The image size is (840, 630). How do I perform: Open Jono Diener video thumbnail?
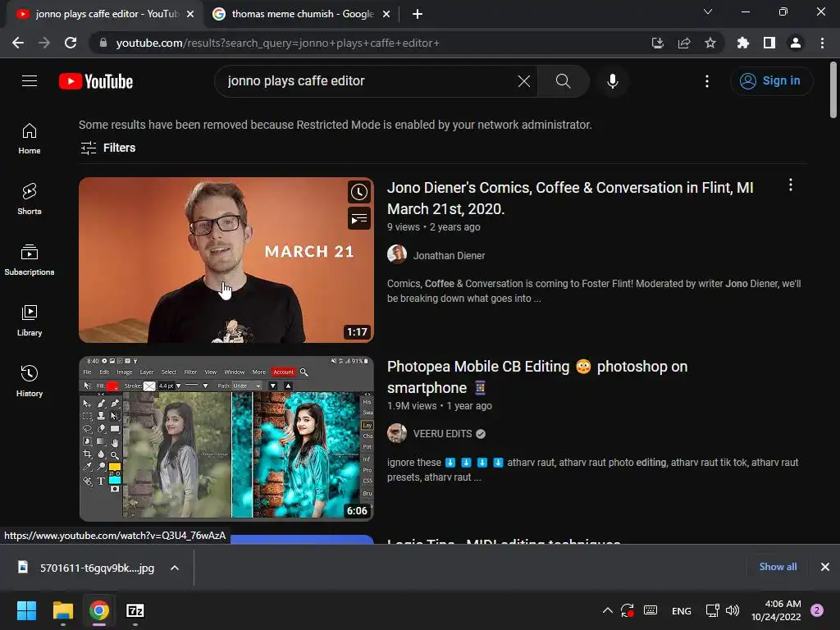point(226,260)
